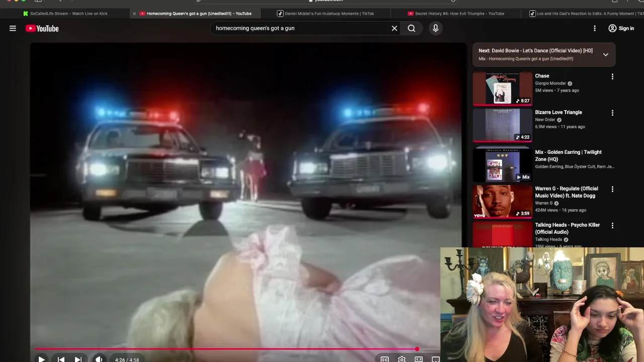Click "6.9M views · 11 years ago" text
644x362 pixels.
click(x=560, y=127)
